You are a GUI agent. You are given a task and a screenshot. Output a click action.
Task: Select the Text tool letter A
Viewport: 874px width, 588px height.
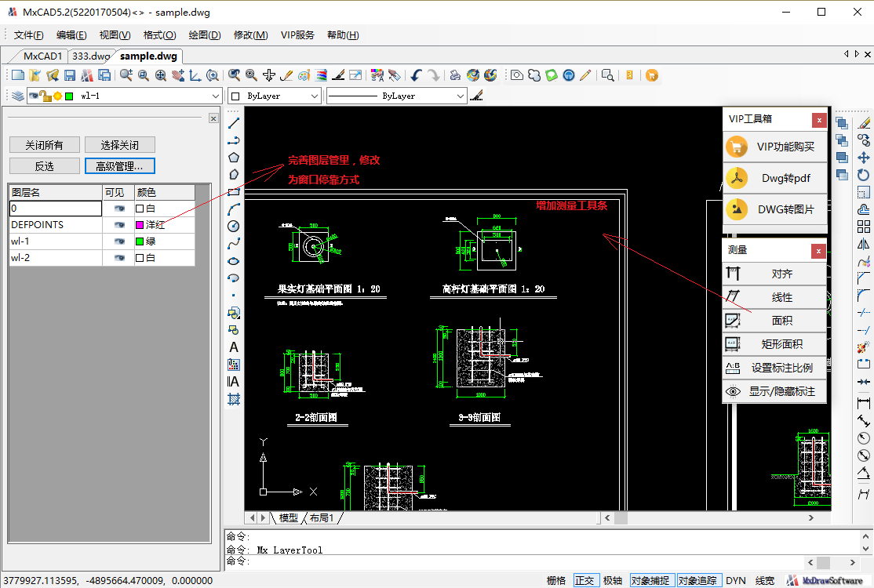(234, 347)
